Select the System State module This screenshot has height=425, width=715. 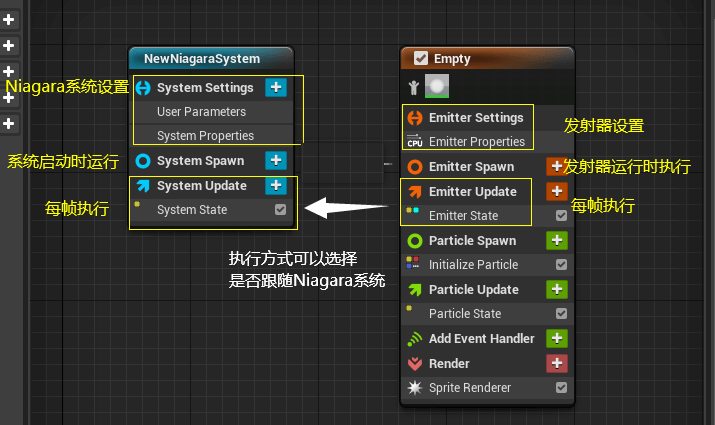[213, 210]
